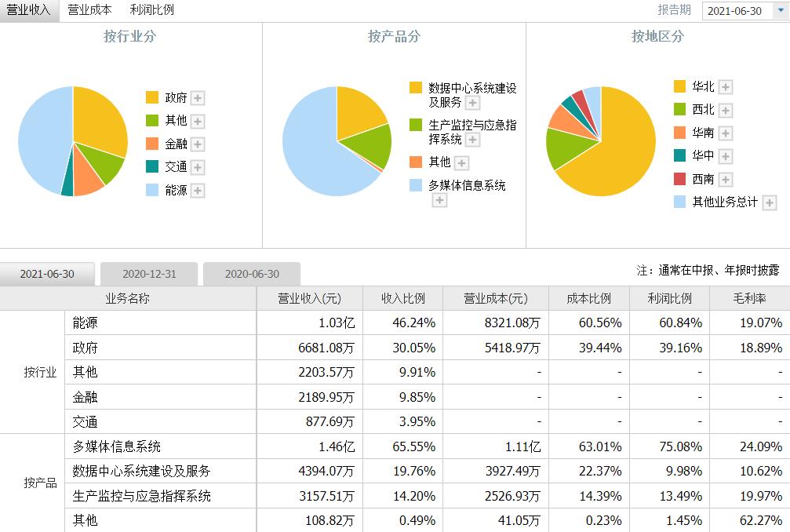Screen dimensions: 790x532
Task: Click the 金融 row name in table
Action: point(85,397)
